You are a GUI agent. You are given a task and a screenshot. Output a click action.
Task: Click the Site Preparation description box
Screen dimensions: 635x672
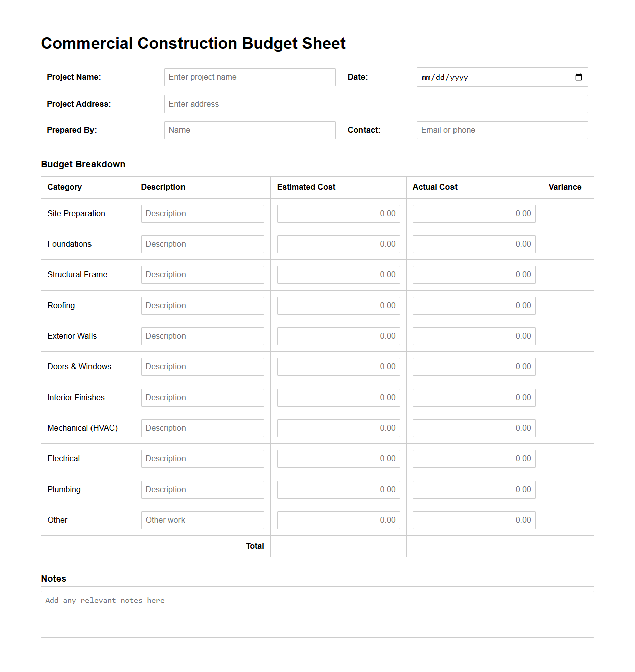pos(203,213)
